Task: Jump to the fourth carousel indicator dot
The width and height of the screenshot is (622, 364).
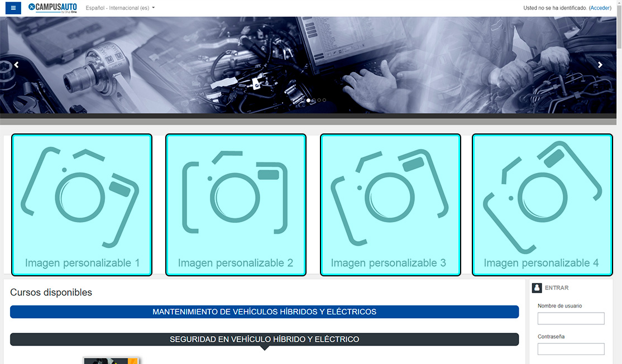Action: click(324, 100)
